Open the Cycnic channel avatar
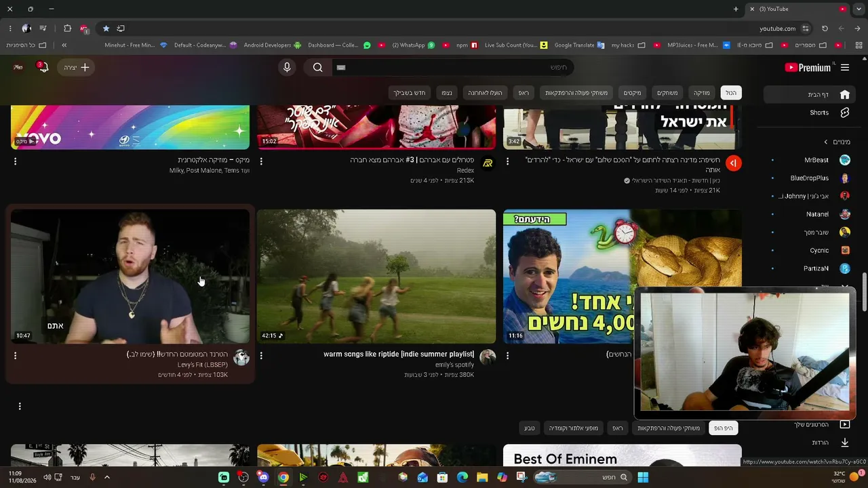Screen dimensions: 868x488 coord(845,250)
